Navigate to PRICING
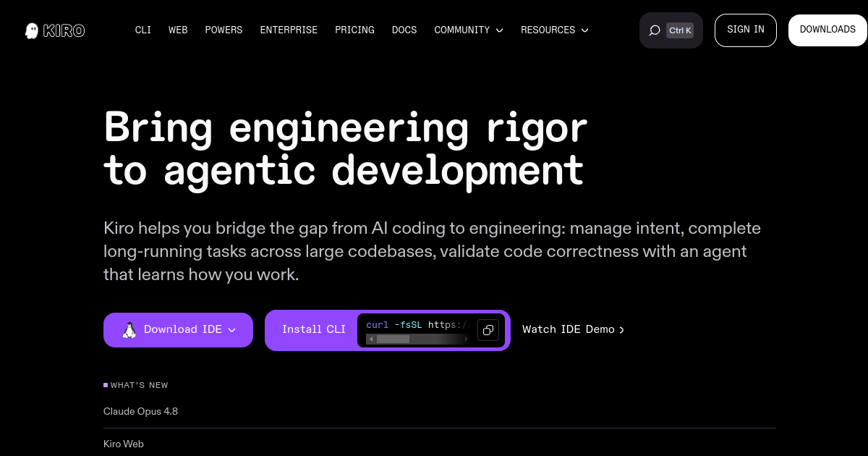 point(354,30)
